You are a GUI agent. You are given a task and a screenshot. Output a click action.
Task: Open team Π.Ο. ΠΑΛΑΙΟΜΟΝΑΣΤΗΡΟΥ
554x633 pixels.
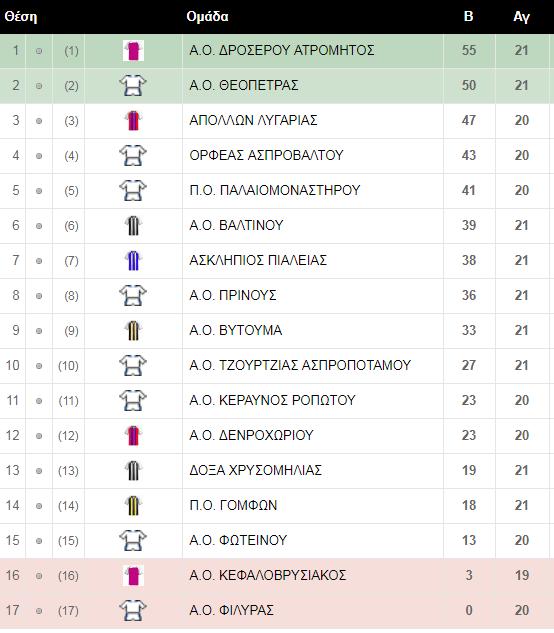coord(275,190)
